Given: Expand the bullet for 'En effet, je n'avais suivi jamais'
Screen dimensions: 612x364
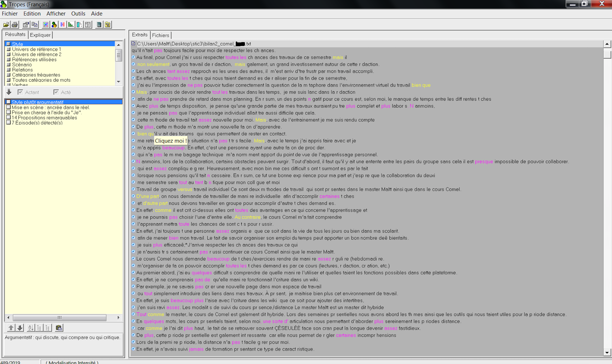Looking at the screenshot, I should 133,349.
